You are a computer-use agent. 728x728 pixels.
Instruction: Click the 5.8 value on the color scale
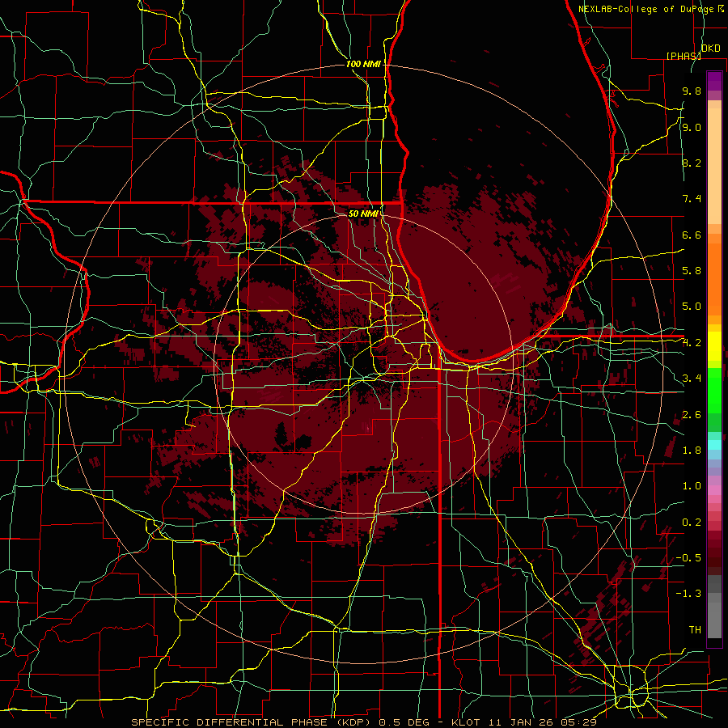pyautogui.click(x=692, y=271)
